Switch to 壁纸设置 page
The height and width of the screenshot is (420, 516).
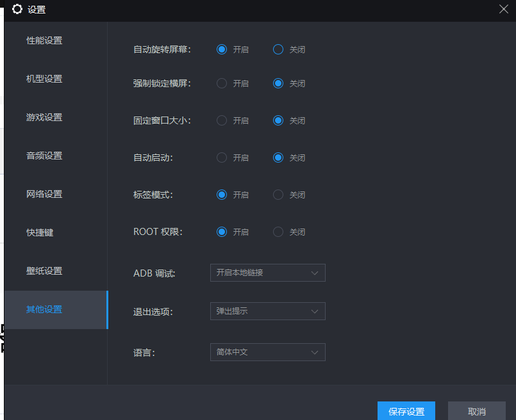click(44, 271)
